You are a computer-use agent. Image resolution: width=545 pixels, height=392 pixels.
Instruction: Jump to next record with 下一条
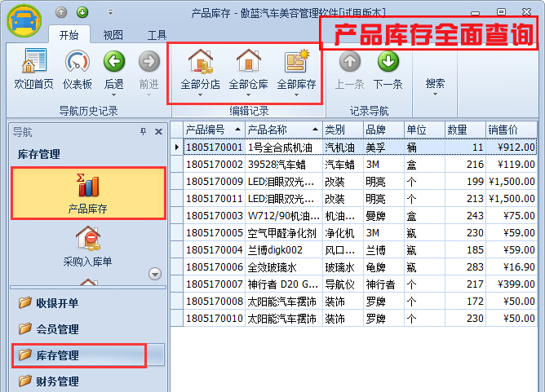[388, 63]
